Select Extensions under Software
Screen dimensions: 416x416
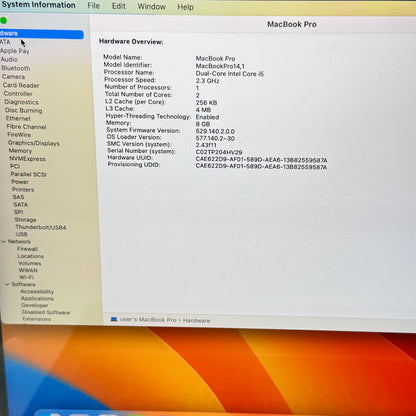point(37,319)
